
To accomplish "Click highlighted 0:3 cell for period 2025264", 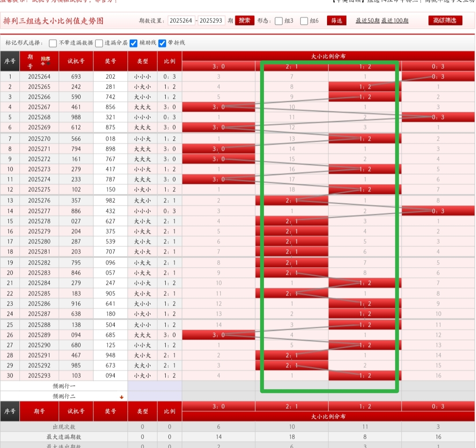I will (x=438, y=77).
